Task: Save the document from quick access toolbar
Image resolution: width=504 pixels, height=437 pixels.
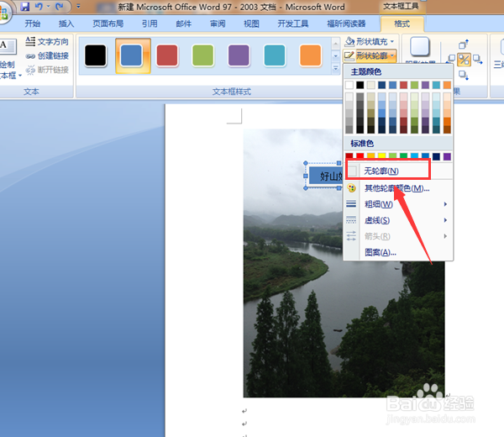Action: [25, 7]
